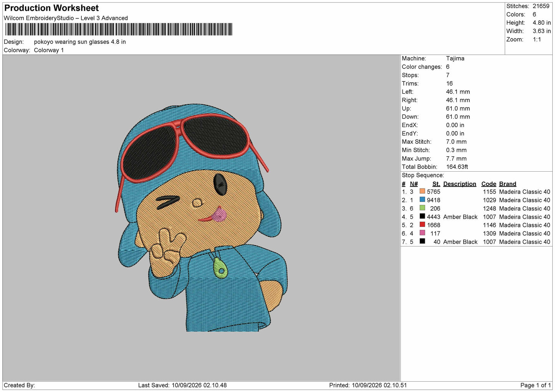Click the black swatch in stop 7 row

tap(422, 241)
